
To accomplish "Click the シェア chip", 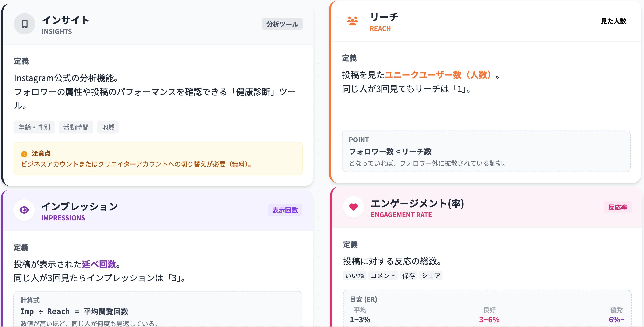I will coord(431,276).
